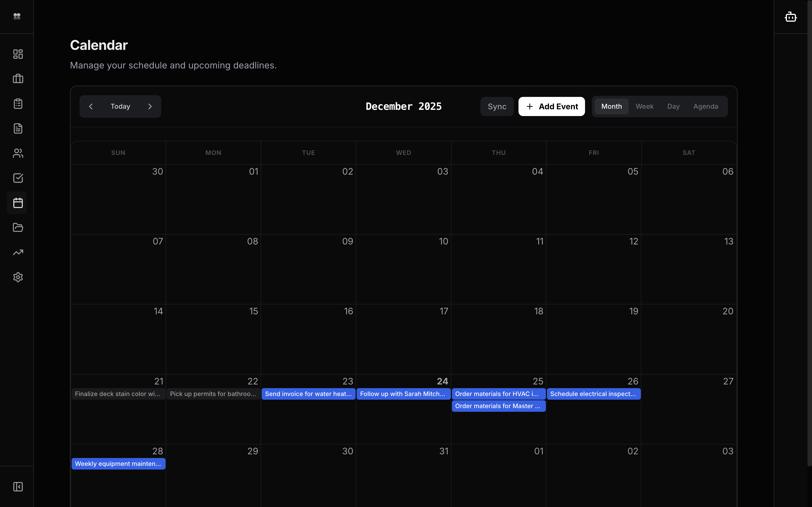
Task: Click the checkbox tasks icon in sidebar
Action: tap(18, 178)
